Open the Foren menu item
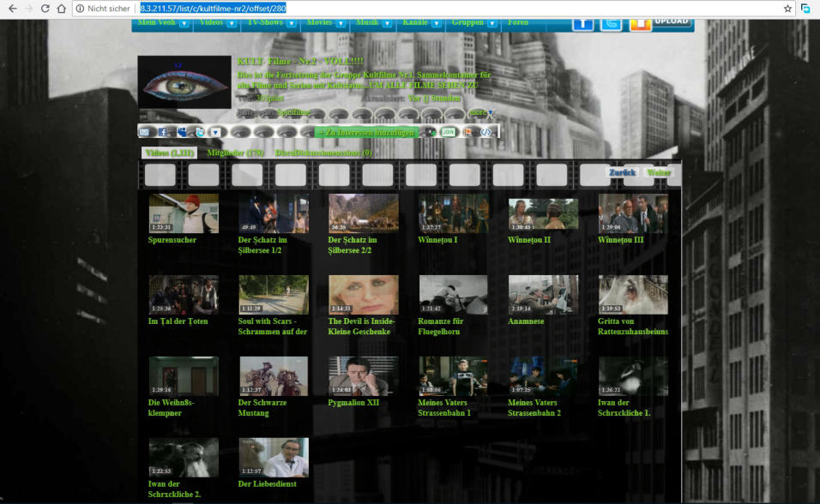The height and width of the screenshot is (504, 820). [518, 22]
